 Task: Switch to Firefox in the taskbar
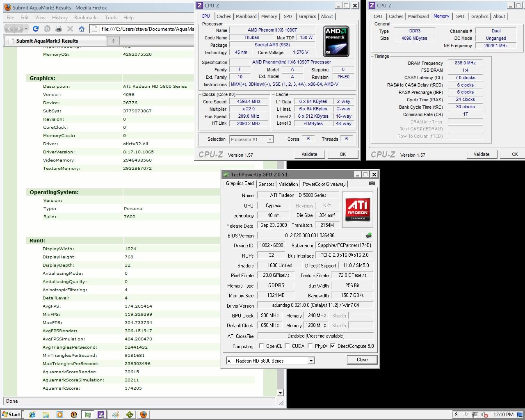pos(143,415)
